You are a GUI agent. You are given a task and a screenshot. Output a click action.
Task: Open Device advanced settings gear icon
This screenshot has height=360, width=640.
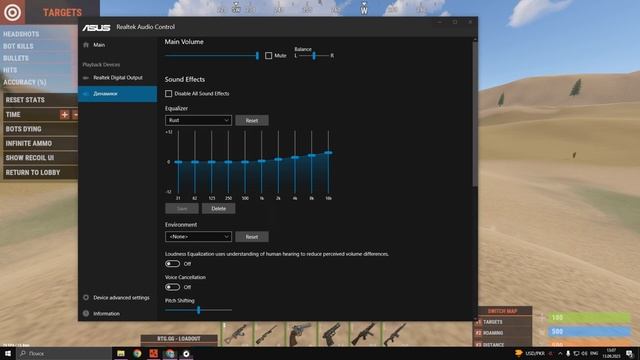[x=86, y=298]
